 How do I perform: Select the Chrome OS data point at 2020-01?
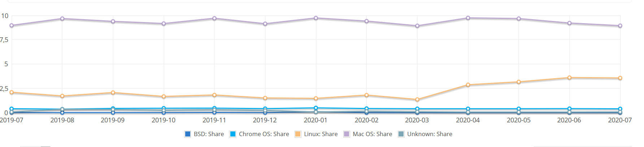(x=316, y=108)
